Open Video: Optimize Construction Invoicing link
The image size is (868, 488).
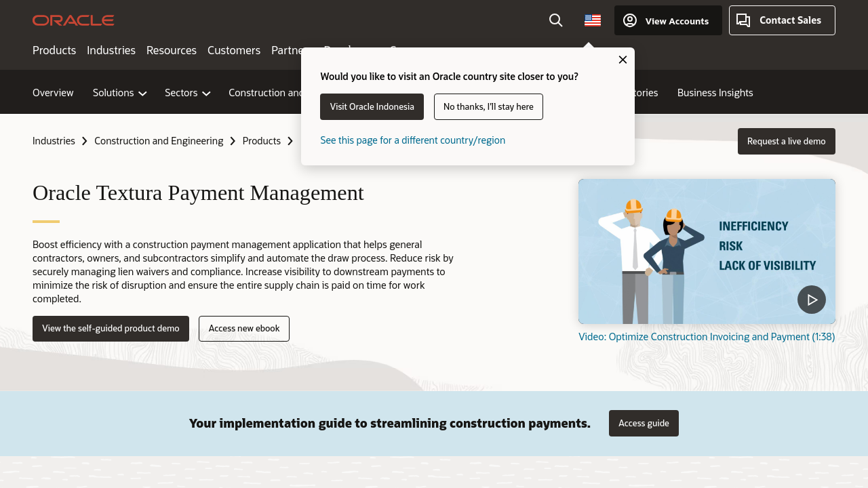tap(707, 337)
